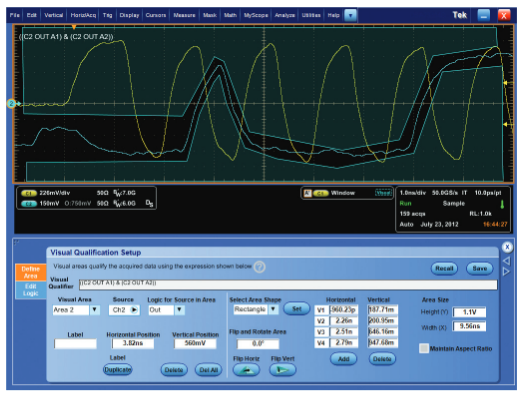The width and height of the screenshot is (522, 396).
Task: Switch to the Edit Logic tab
Action: 30,290
